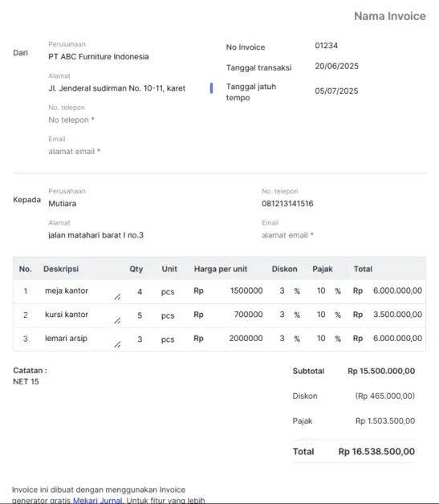Viewport: 439px width, 504px height.
Task: Edit tax percent for lemari arsip
Action: pyautogui.click(x=321, y=338)
